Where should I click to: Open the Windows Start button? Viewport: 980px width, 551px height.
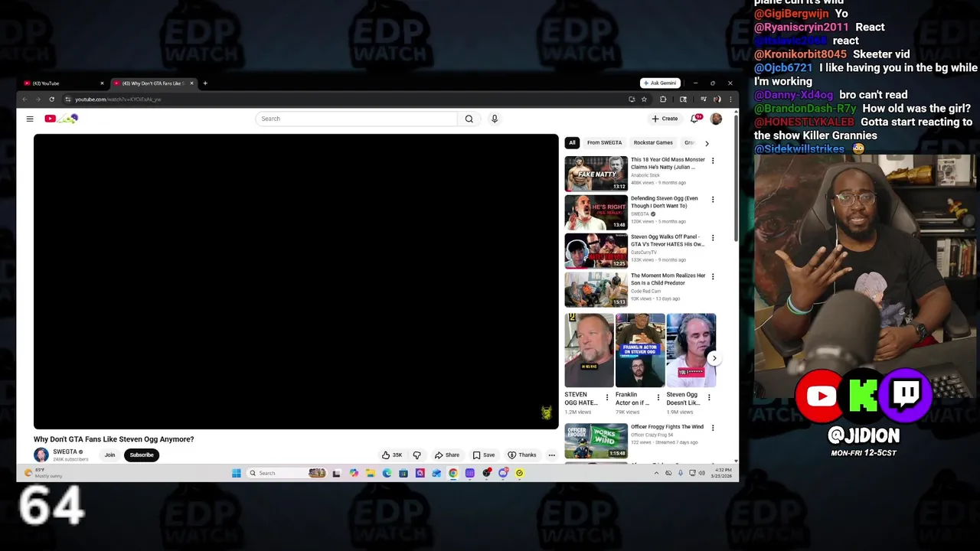click(x=237, y=473)
